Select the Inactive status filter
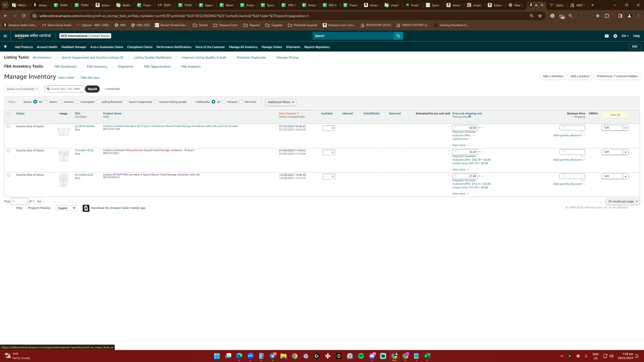 pos(60,102)
